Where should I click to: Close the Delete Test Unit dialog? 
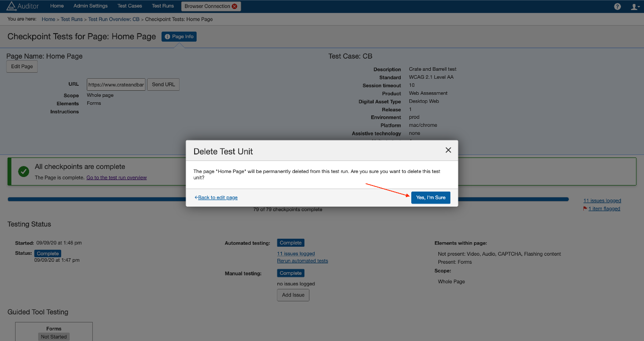(448, 150)
